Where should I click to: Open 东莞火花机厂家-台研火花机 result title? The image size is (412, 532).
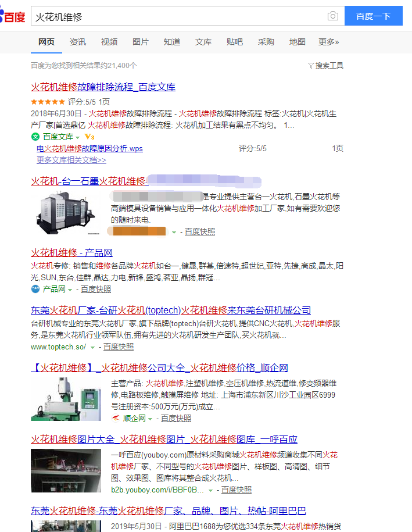(x=171, y=310)
